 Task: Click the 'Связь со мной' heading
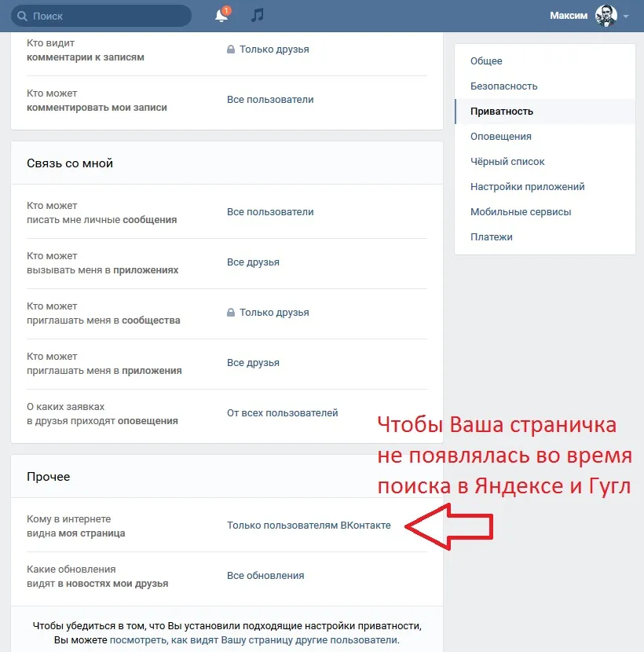coord(70,163)
